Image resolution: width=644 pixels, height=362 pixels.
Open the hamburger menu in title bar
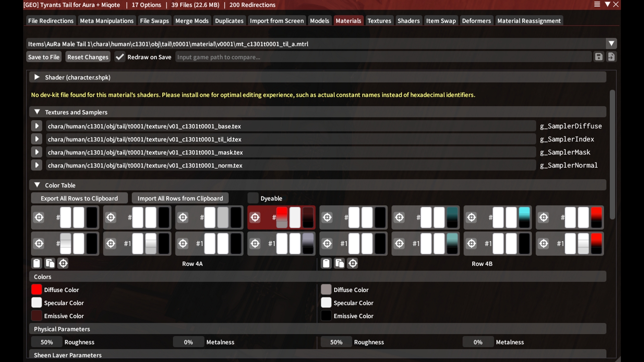click(597, 4)
